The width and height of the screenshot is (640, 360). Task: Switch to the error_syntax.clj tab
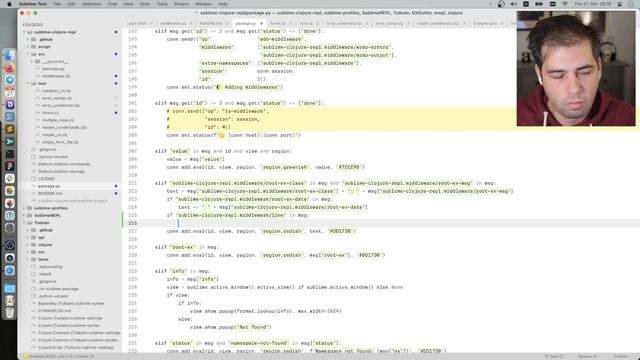coord(389,23)
